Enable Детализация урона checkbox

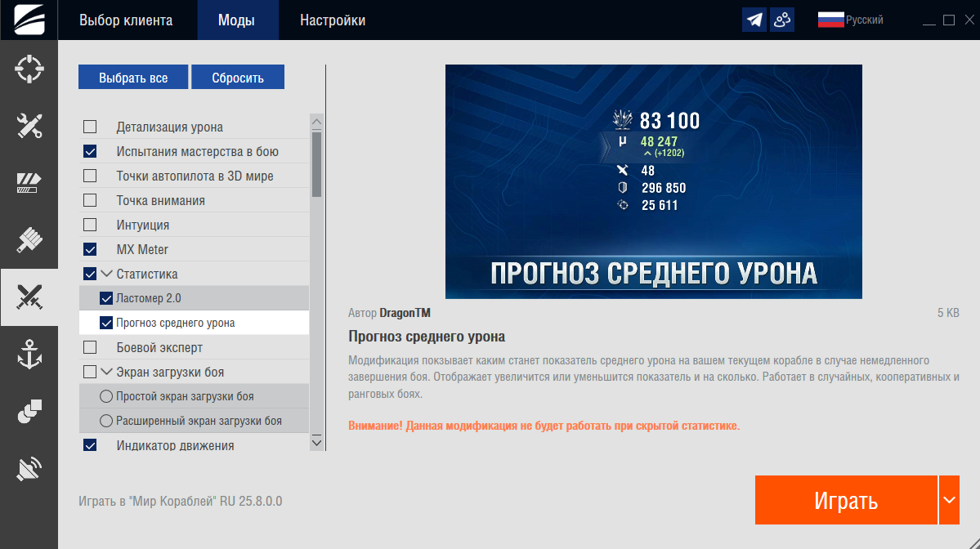point(90,127)
